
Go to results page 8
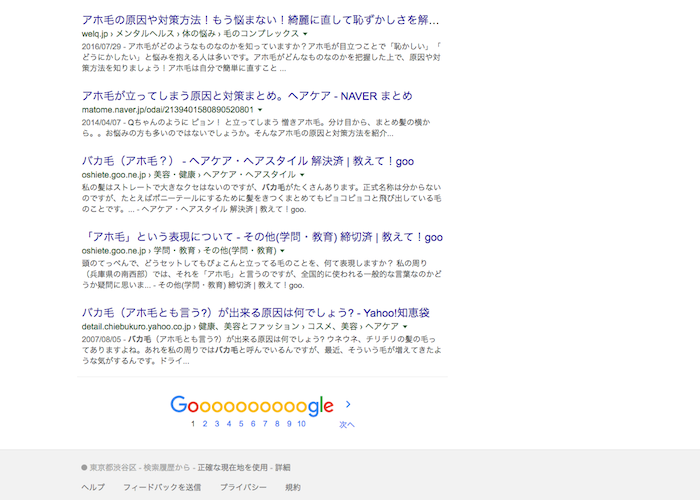click(277, 424)
